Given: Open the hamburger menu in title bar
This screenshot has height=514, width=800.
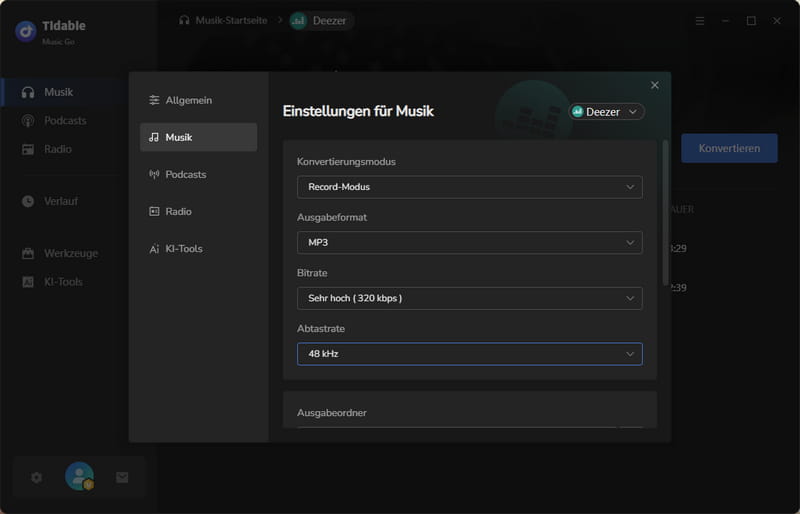Looking at the screenshot, I should (x=700, y=21).
